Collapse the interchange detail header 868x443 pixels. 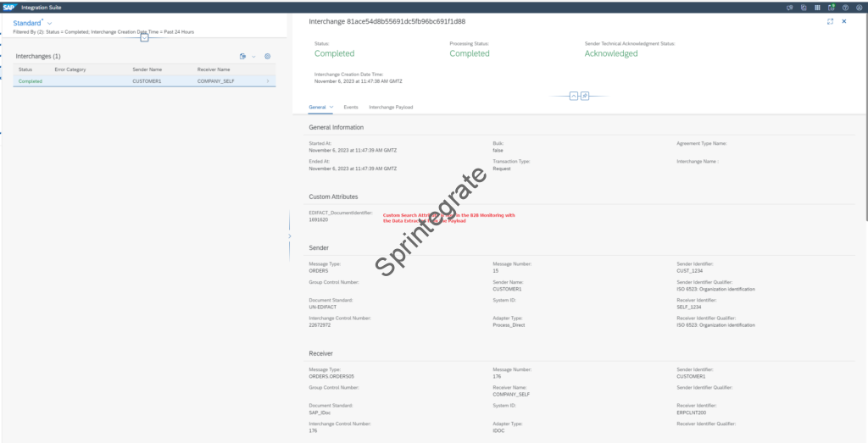click(574, 97)
